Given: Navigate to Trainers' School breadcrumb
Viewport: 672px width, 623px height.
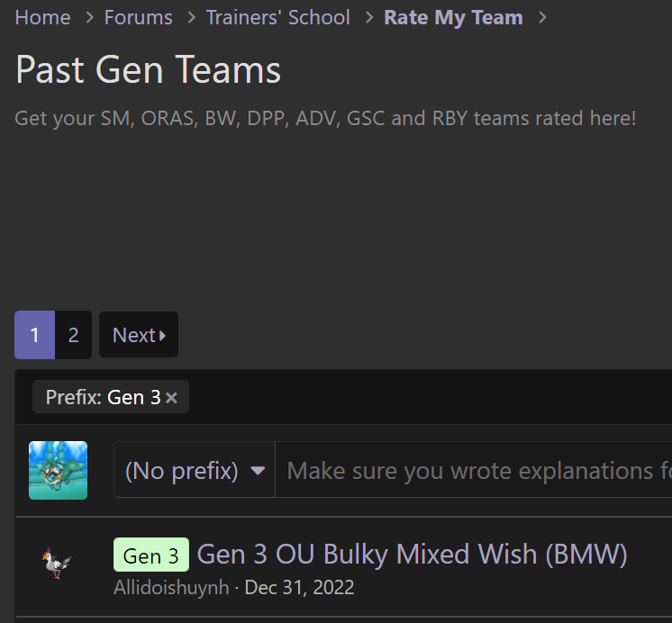Looking at the screenshot, I should [278, 18].
